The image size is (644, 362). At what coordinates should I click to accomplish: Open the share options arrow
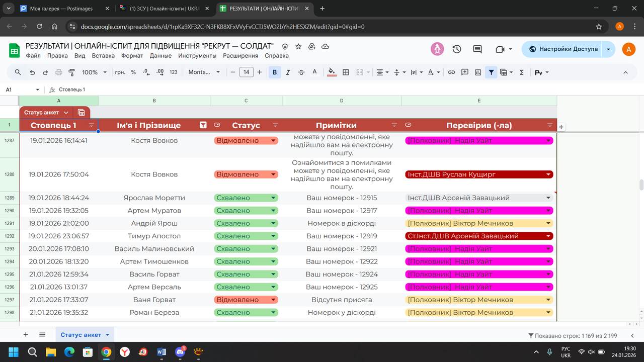pos(609,49)
